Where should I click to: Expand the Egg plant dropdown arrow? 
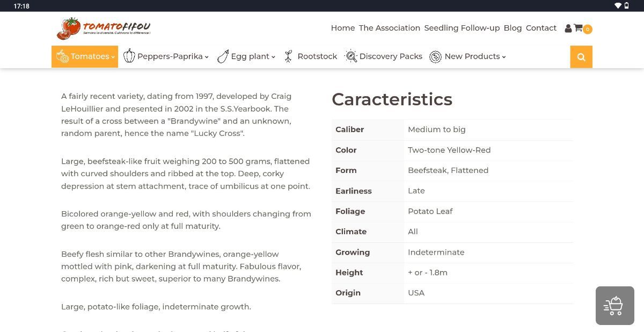pyautogui.click(x=273, y=57)
